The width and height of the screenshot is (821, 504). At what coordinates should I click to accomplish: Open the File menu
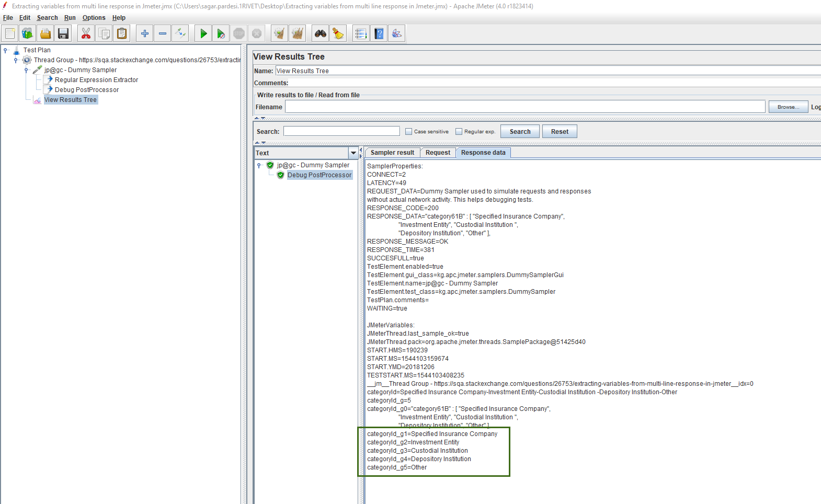[x=8, y=18]
